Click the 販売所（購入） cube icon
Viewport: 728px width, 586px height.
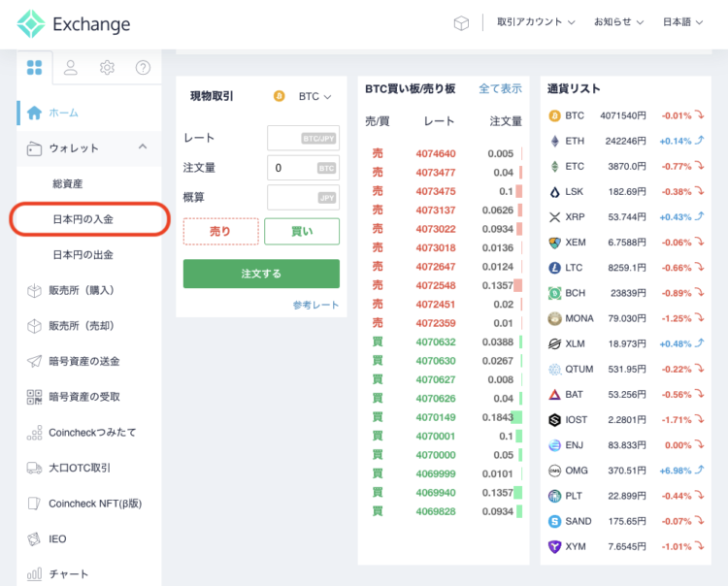34,290
